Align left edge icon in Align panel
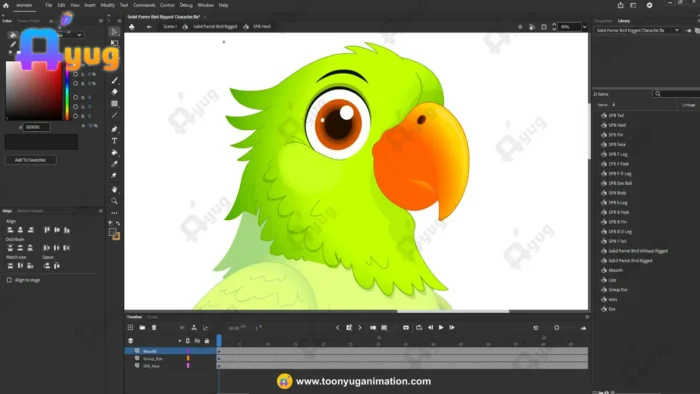This screenshot has height=394, width=700. tap(10, 230)
